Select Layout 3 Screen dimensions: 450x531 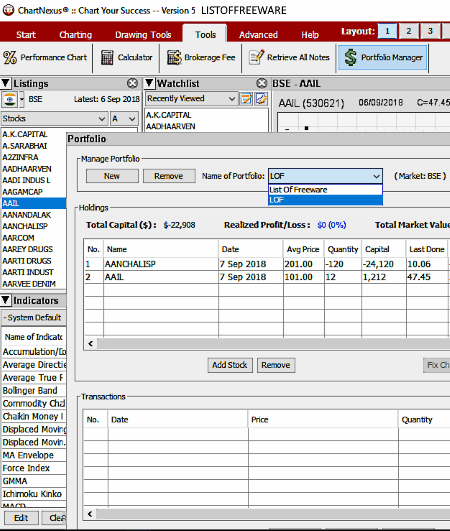[430, 31]
